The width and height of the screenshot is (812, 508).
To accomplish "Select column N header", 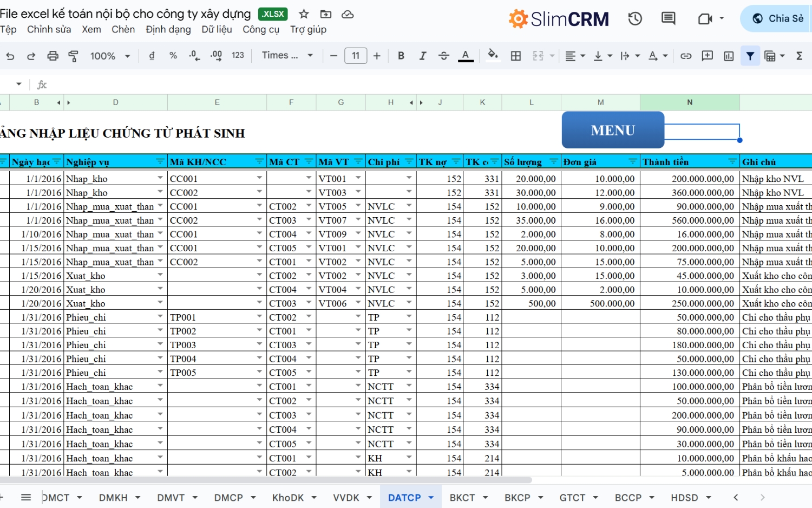I will (690, 102).
